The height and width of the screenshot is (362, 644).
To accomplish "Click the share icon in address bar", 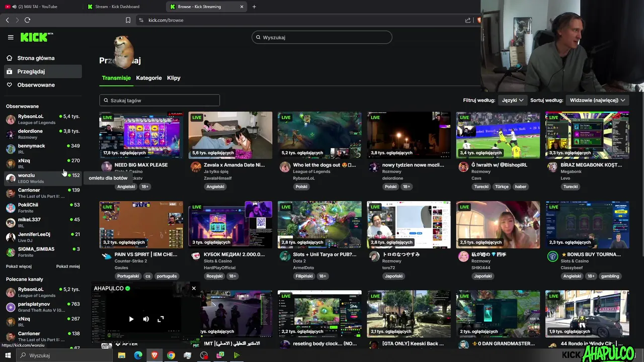I will pos(468,20).
